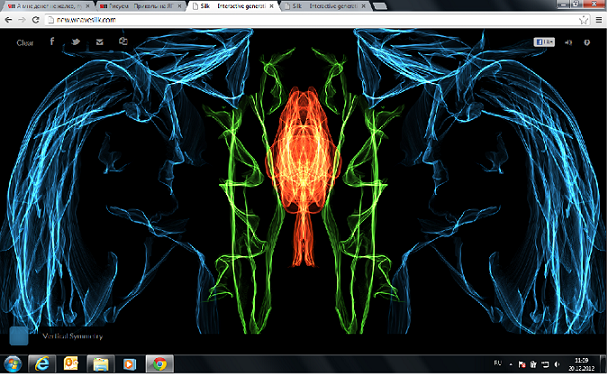
Task: Share the drawing on Twitter
Action: [76, 42]
